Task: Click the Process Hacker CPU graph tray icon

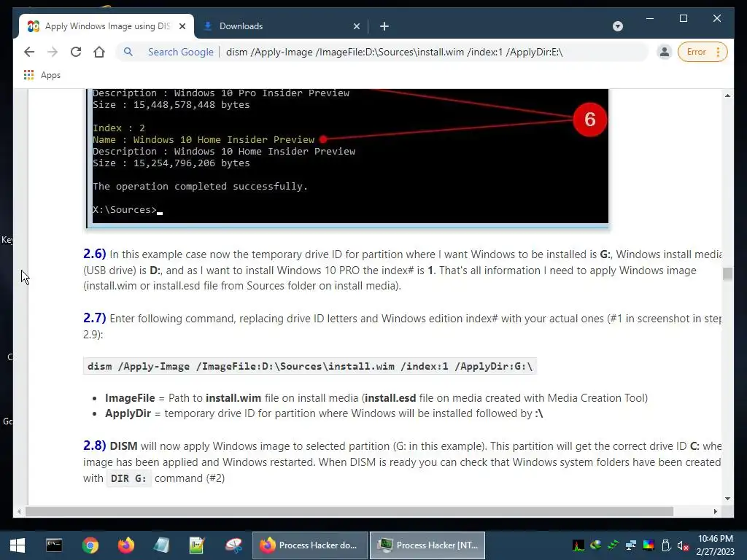Action: 578,545
